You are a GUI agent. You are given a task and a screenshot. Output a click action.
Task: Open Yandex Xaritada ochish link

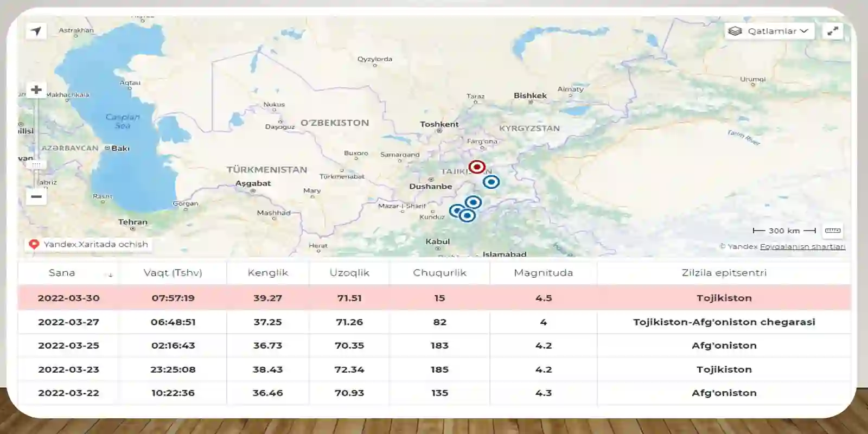click(88, 244)
